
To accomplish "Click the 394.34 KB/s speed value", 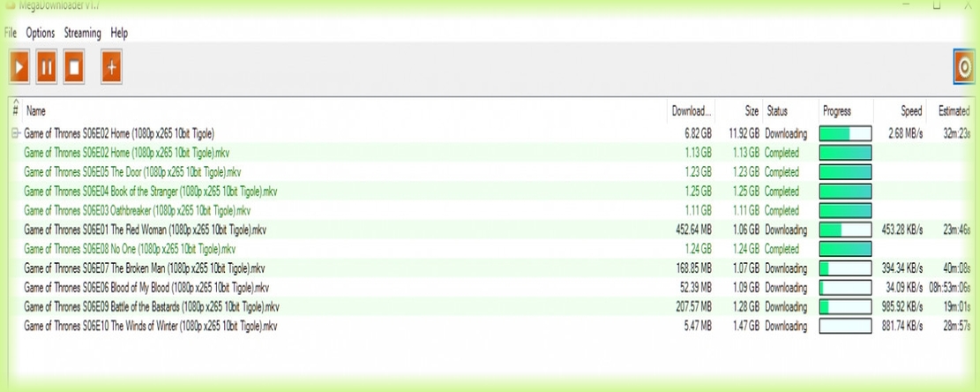I will point(901,268).
